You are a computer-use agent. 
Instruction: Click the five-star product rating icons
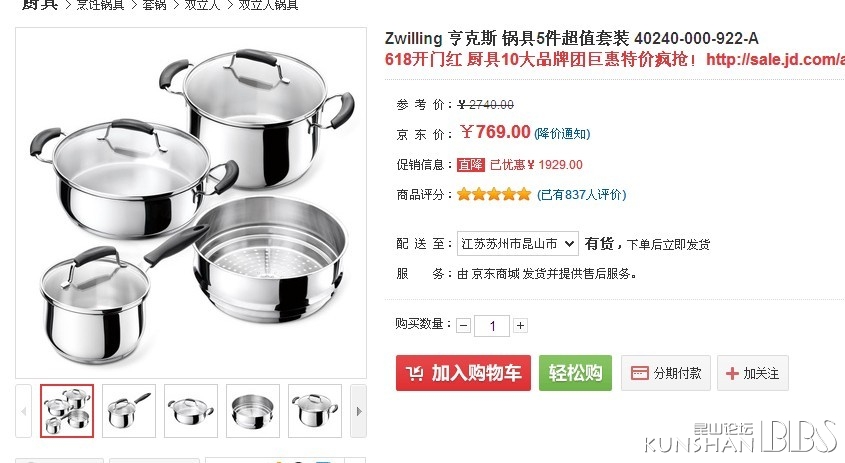(x=494, y=195)
